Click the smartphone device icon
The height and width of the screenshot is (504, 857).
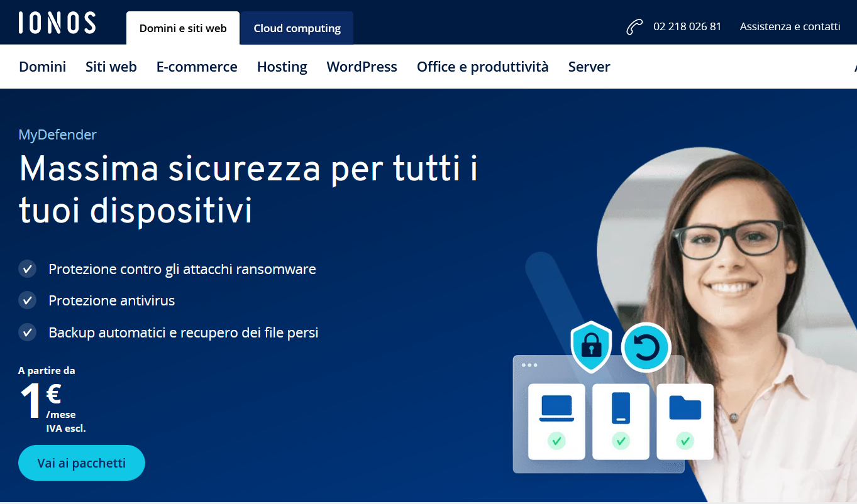pos(621,408)
